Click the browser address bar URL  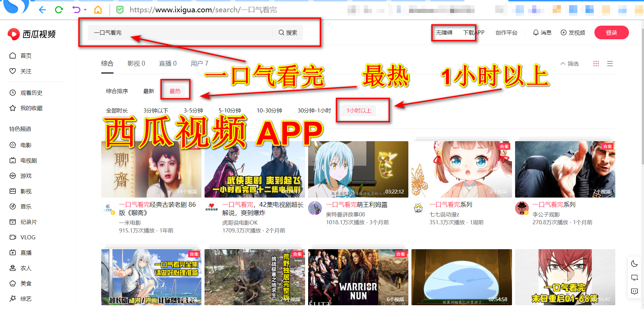click(x=203, y=10)
